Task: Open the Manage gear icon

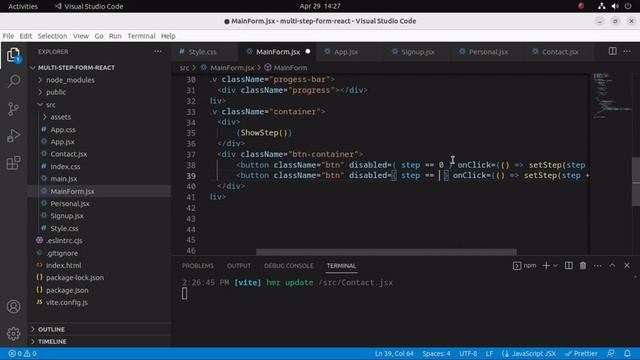Action: pos(13,333)
